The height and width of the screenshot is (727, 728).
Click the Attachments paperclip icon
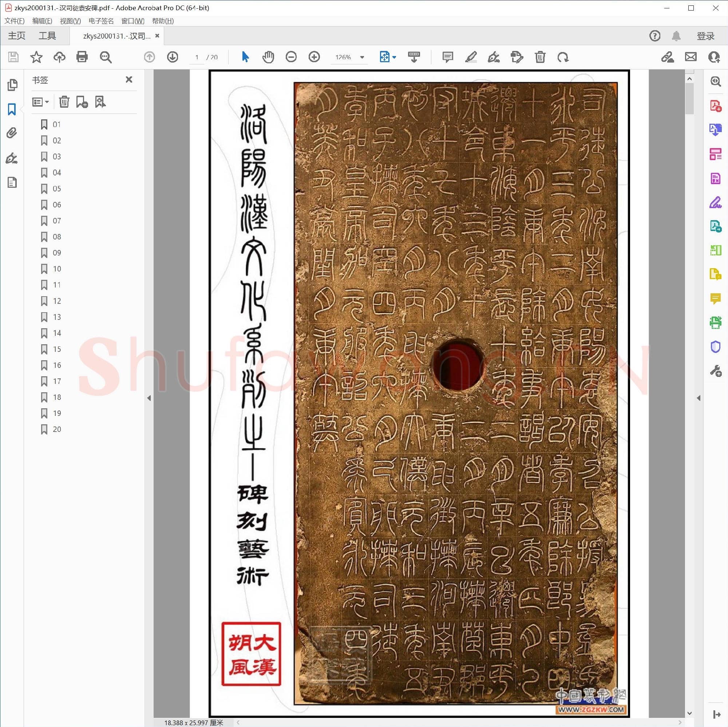coord(12,132)
